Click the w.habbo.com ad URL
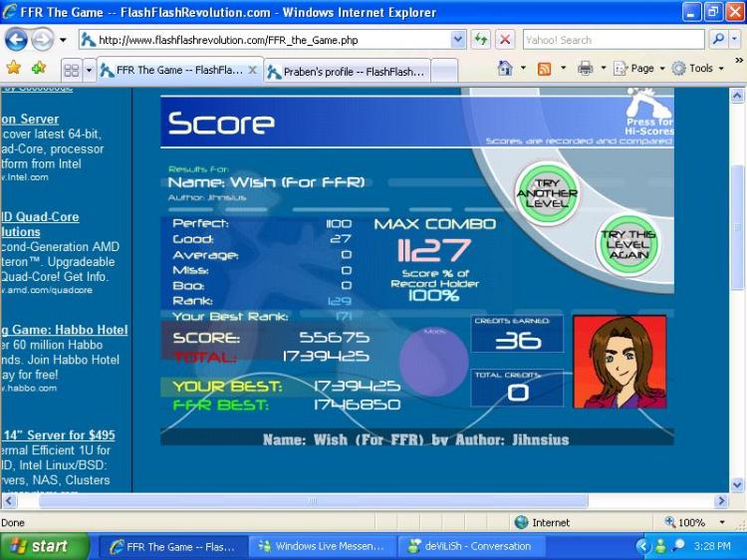The width and height of the screenshot is (747, 560). [x=29, y=388]
